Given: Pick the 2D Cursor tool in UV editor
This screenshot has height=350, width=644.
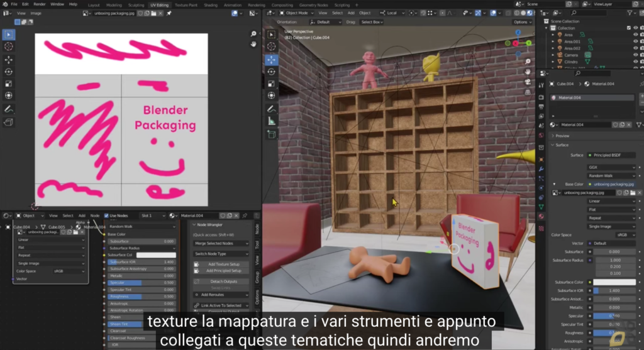Looking at the screenshot, I should (x=9, y=46).
